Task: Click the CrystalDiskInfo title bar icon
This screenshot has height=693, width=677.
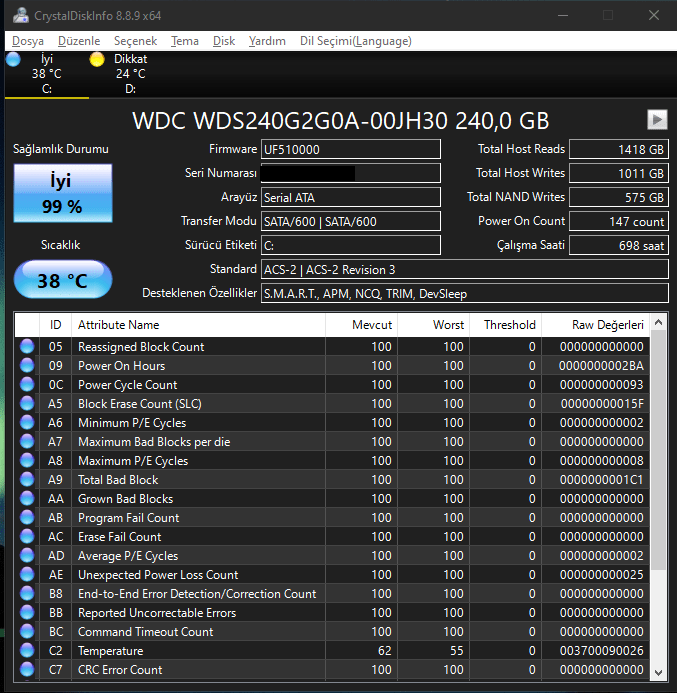Action: [20, 15]
